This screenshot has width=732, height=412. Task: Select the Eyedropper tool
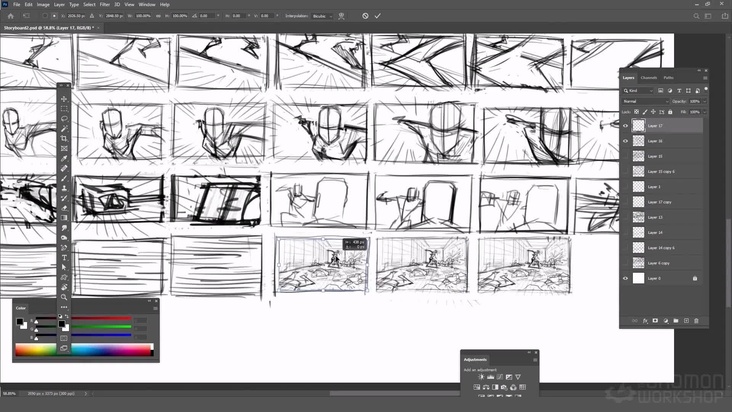click(64, 158)
